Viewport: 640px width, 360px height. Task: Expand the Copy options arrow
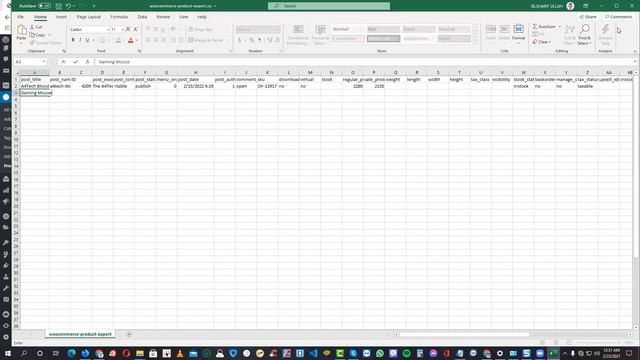(50, 35)
